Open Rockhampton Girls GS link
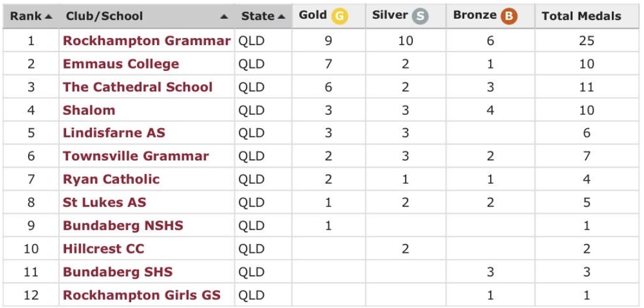This screenshot has width=644, height=308. (142, 295)
